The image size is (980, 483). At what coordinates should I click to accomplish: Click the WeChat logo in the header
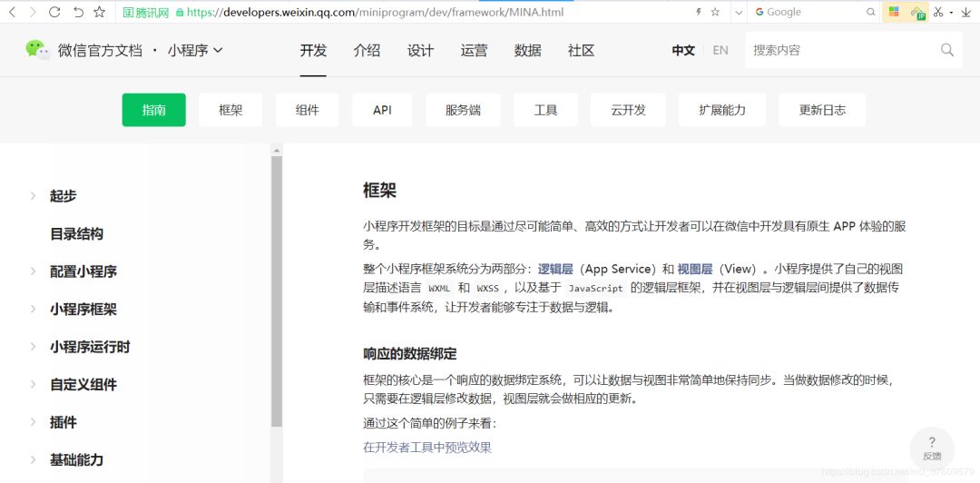tap(37, 50)
